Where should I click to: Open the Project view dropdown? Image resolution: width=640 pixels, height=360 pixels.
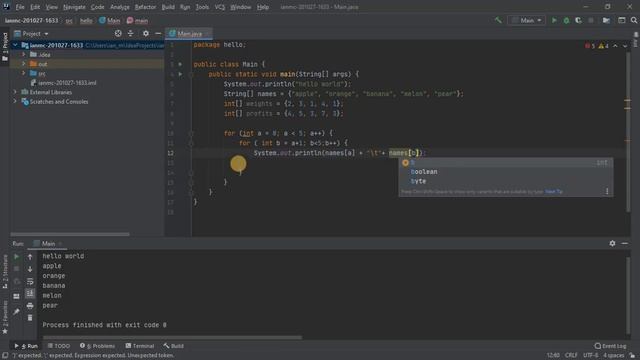pos(31,33)
